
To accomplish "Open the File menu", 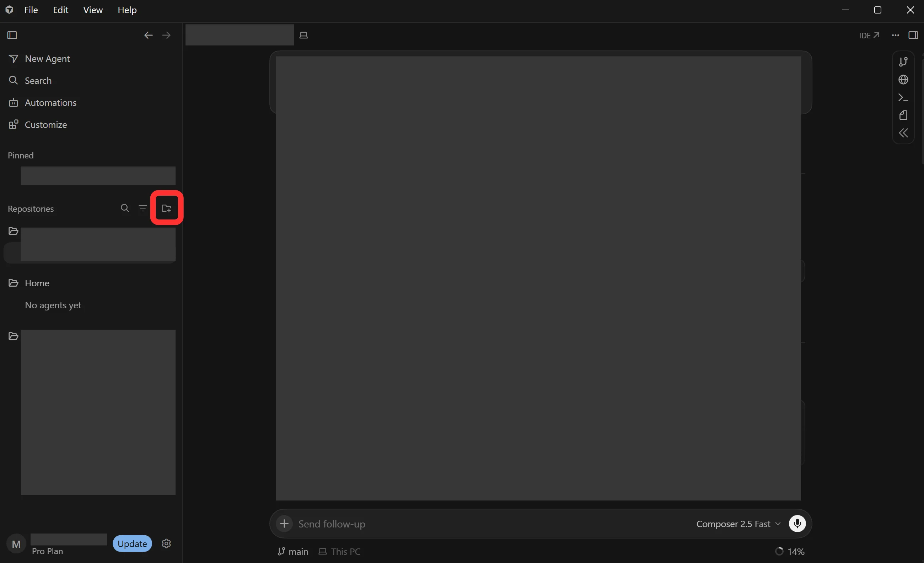I will [31, 10].
